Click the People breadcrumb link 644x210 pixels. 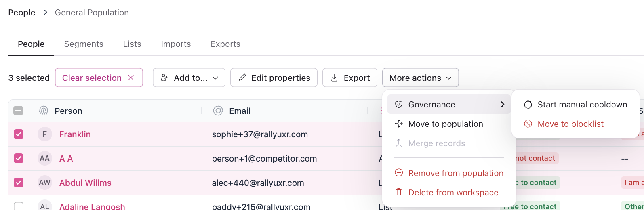point(22,13)
